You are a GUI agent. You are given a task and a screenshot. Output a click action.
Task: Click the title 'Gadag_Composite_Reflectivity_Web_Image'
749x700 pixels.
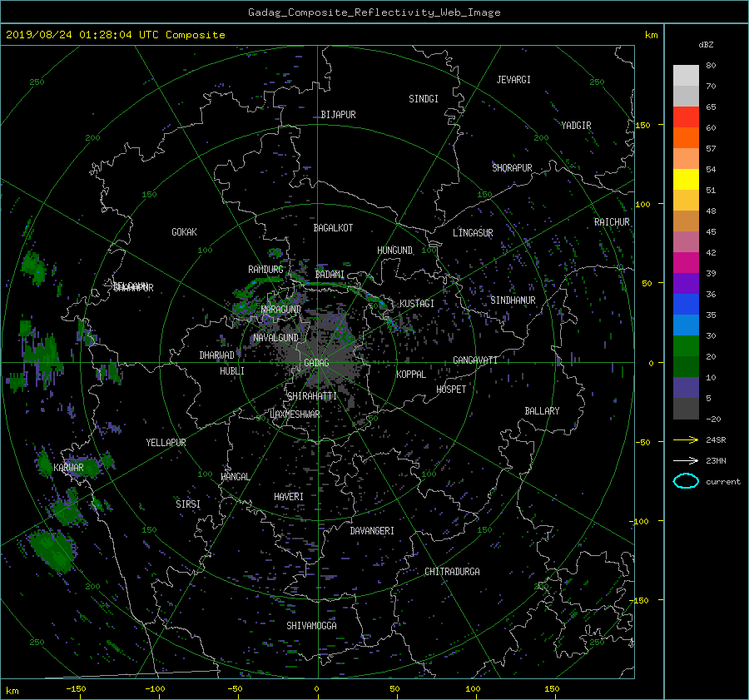point(374,12)
